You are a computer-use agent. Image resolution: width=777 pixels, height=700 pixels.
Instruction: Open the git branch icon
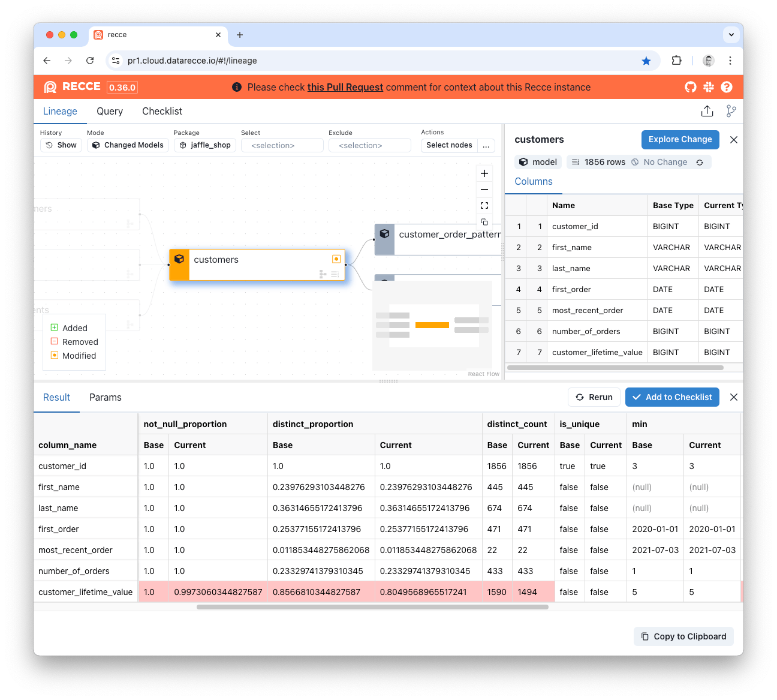[731, 111]
